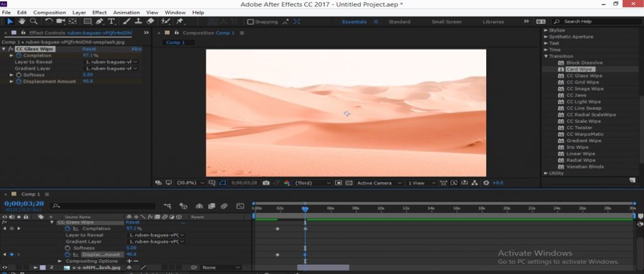Select the Roto Brush tool
Screen dimensions: 644x274
point(165,21)
